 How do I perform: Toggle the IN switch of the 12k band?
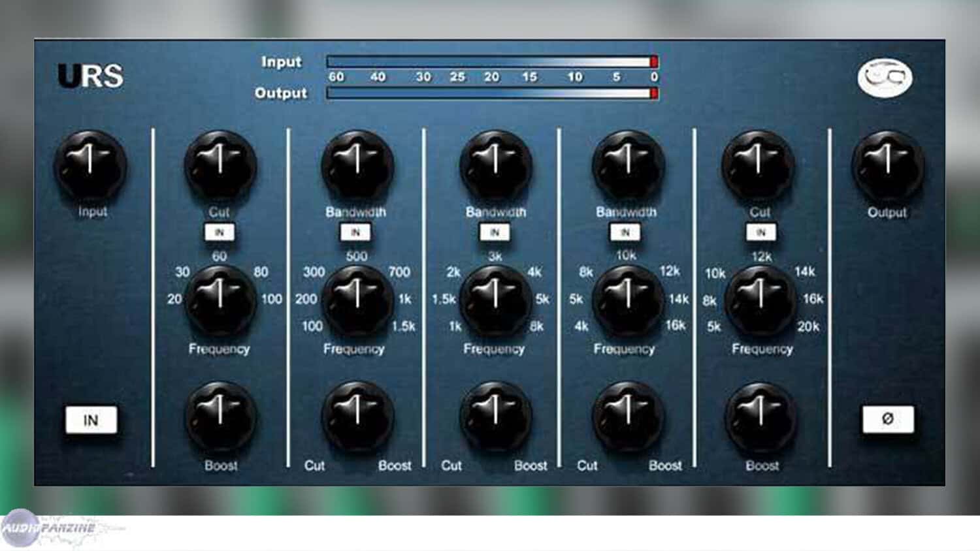[761, 232]
